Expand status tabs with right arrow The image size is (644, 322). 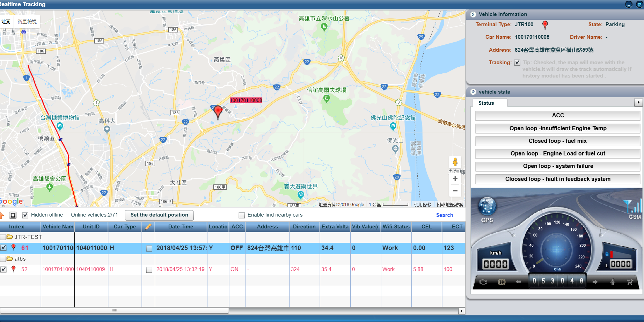(x=638, y=102)
